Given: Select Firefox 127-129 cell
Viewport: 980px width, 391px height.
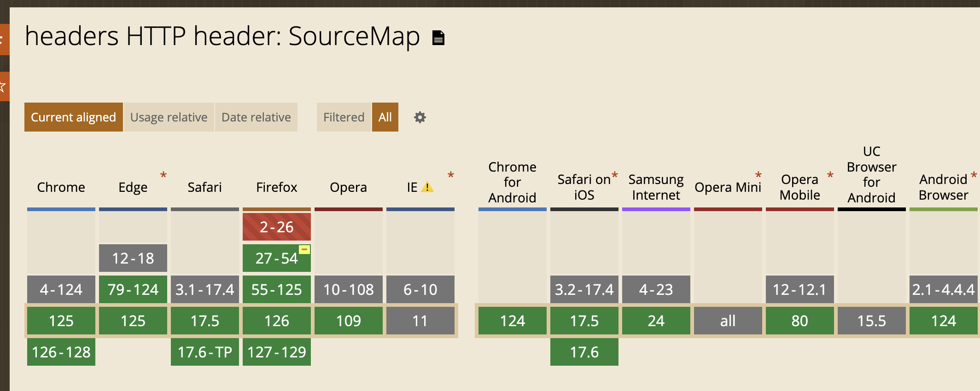Looking at the screenshot, I should click(x=277, y=352).
